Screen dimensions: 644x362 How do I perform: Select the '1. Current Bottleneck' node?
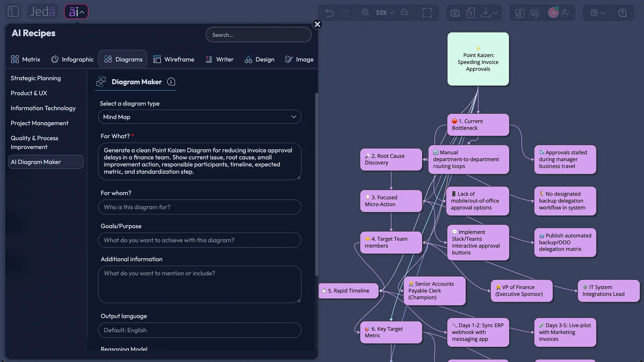point(478,125)
